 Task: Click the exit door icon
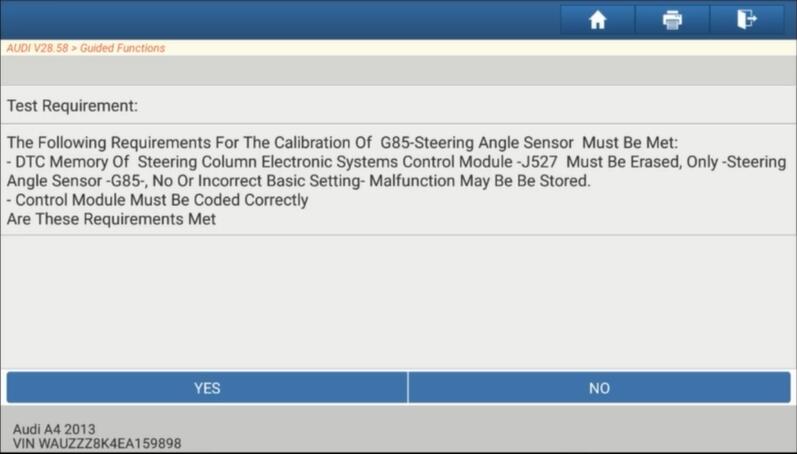(747, 20)
